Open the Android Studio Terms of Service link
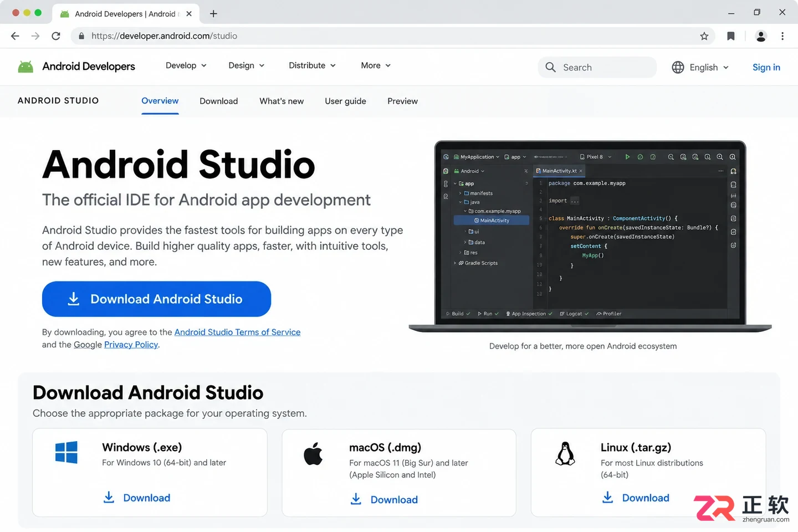Image resolution: width=798 pixels, height=532 pixels. 237,332
